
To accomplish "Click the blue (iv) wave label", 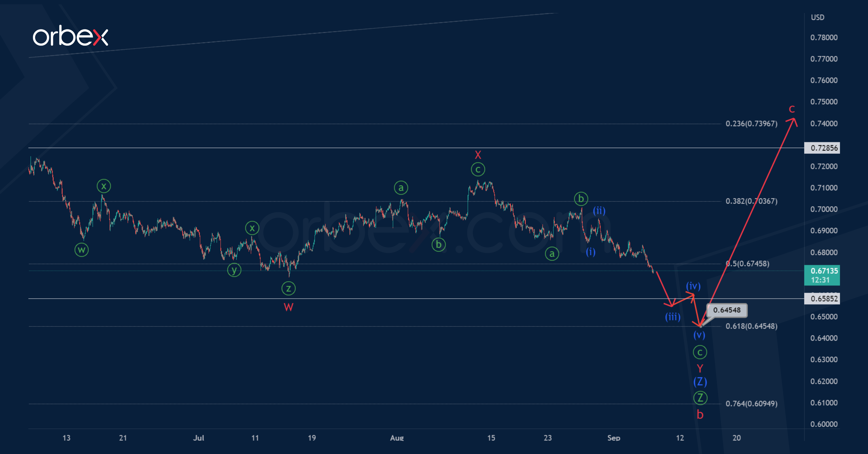I will (693, 286).
